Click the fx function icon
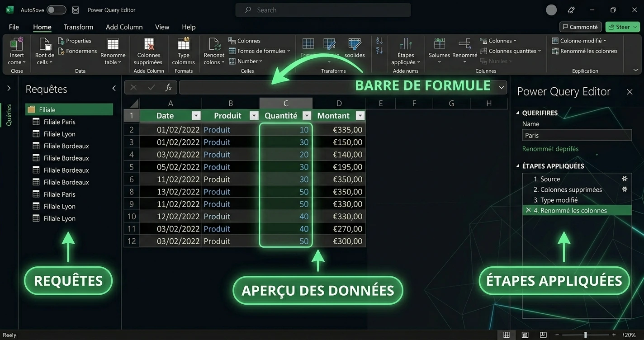644x340 pixels. (168, 87)
